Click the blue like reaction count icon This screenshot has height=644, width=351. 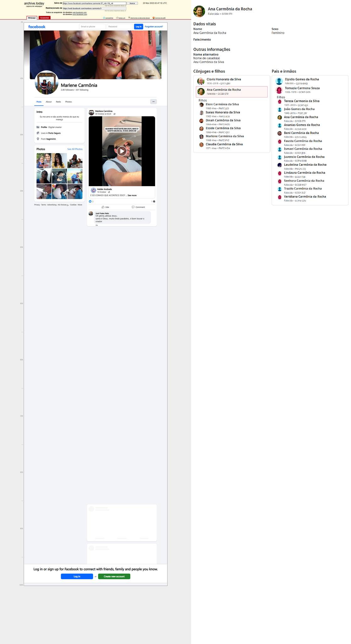(90, 201)
